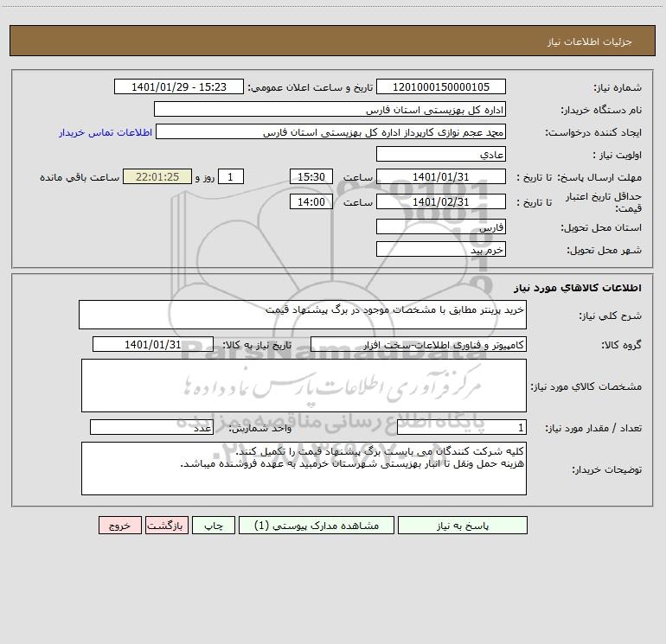This screenshot has width=666, height=644.
Task: Click the مهلت ارسال پاسخ label
Action: point(599,177)
